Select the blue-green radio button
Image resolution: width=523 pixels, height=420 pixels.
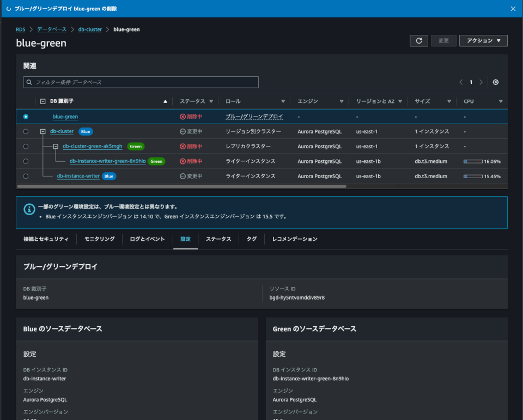[x=25, y=116]
